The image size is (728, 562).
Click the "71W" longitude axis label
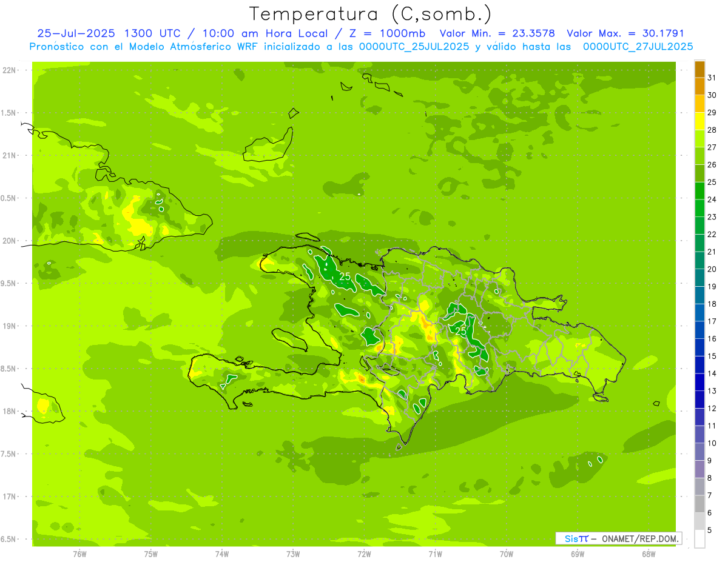(435, 554)
